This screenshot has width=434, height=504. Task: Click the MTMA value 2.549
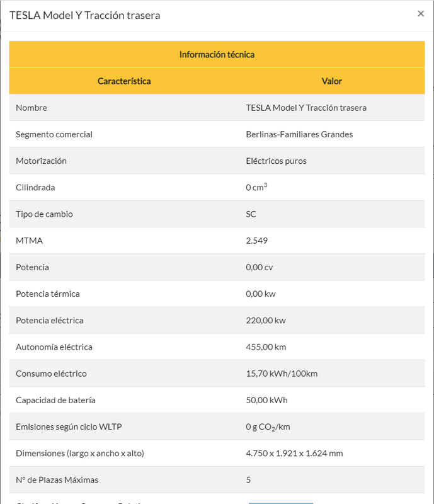tap(257, 241)
